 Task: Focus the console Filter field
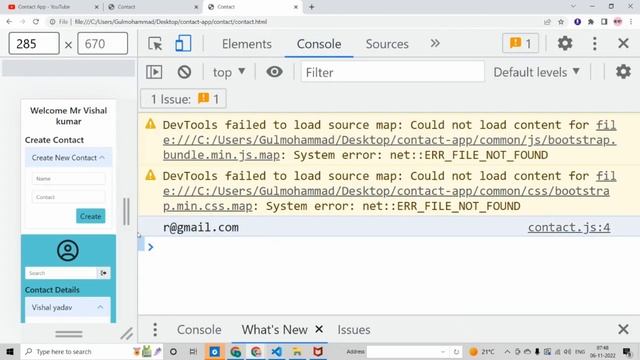392,72
